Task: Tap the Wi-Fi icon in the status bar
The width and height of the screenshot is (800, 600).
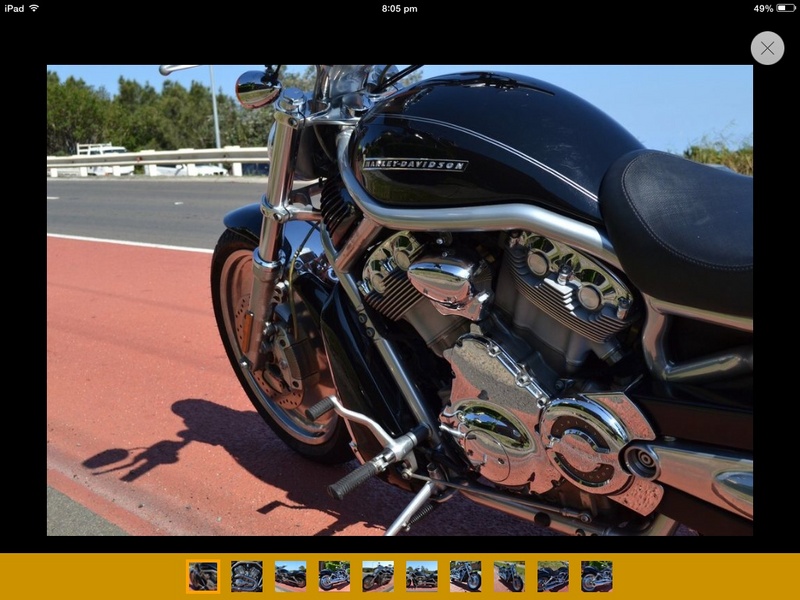Action: coord(34,8)
